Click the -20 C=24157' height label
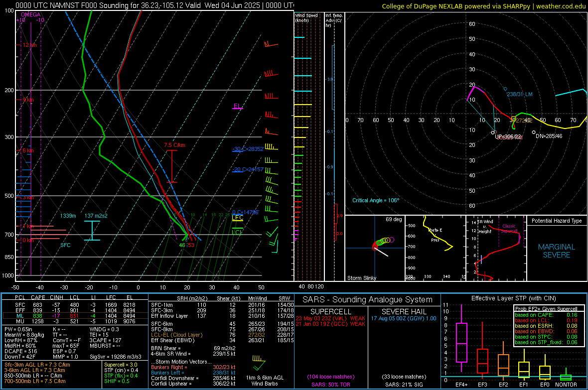The width and height of the screenshot is (588, 390). [x=248, y=169]
